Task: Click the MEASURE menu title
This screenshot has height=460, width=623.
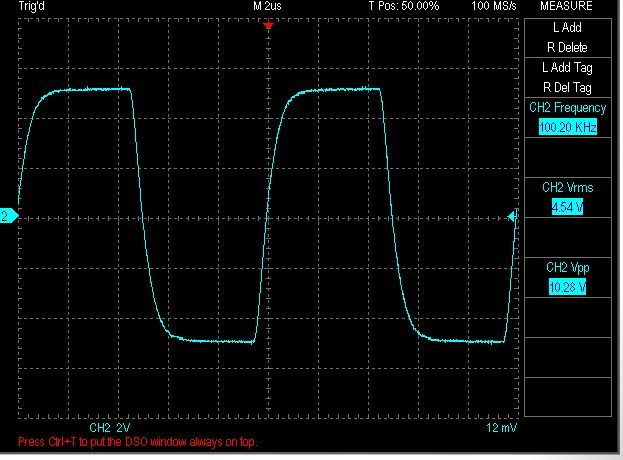Action: coord(566,6)
